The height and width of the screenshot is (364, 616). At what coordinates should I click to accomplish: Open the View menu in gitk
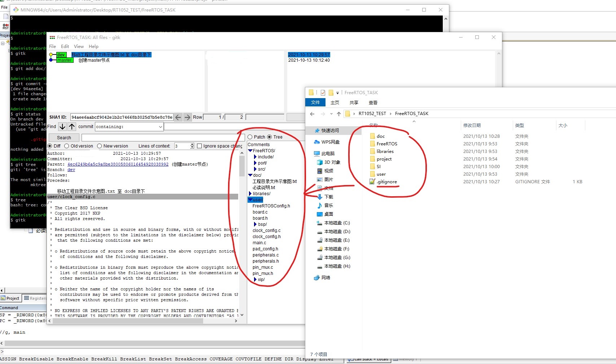pos(78,46)
